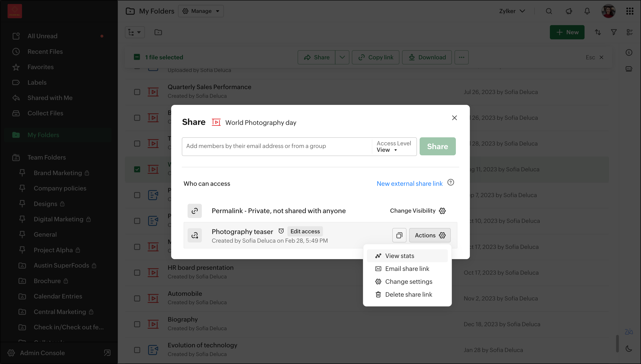Screen dimensions: 641x364
Task: Download the selected file
Action: coord(427,57)
